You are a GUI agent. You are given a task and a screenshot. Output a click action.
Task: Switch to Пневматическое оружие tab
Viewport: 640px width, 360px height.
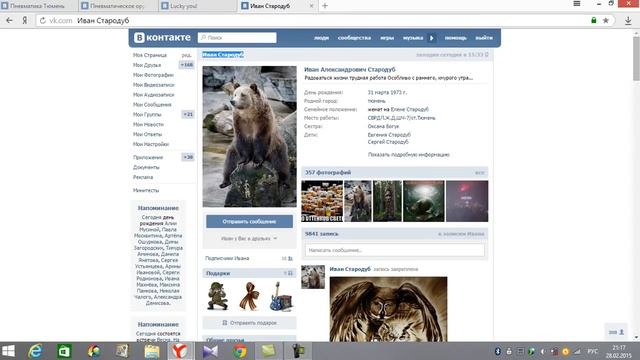[118, 6]
